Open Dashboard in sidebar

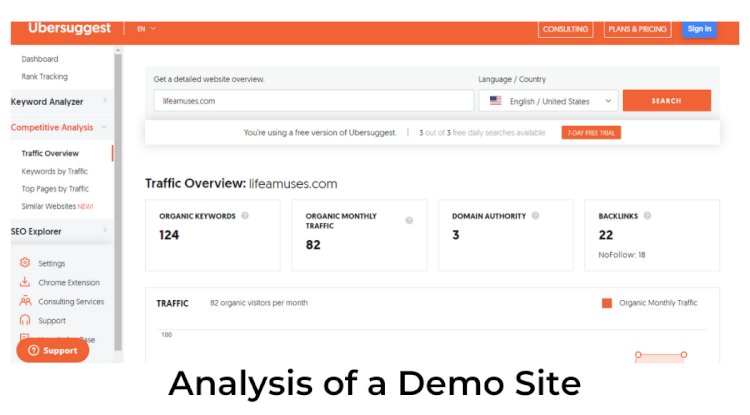pyautogui.click(x=40, y=59)
